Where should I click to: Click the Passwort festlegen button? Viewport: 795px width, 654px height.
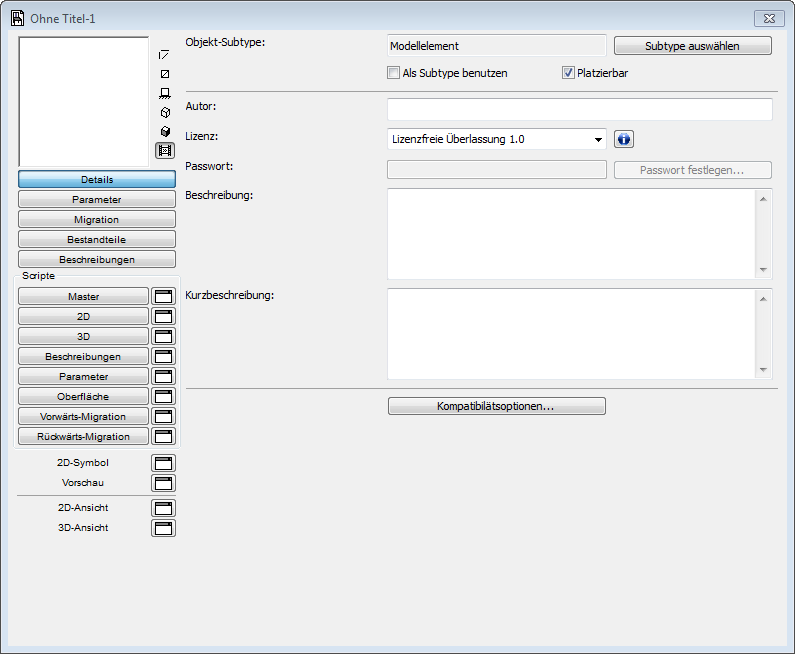tap(693, 170)
